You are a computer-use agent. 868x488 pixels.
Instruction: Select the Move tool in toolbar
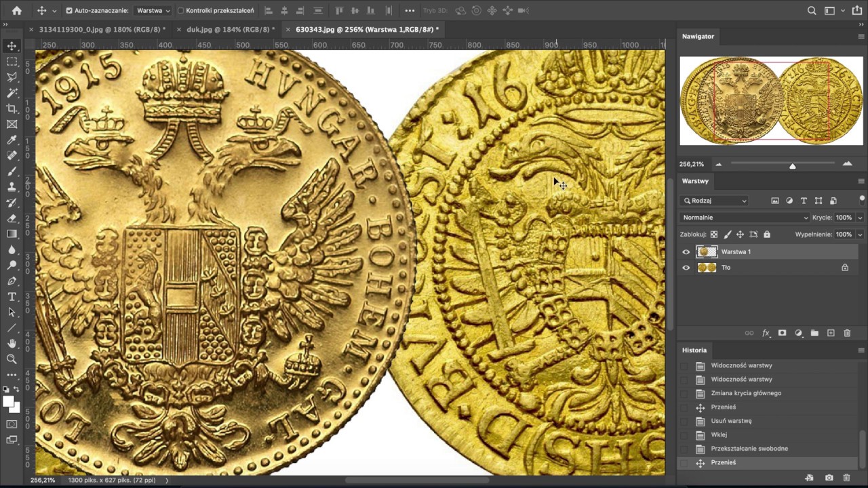[x=12, y=46]
